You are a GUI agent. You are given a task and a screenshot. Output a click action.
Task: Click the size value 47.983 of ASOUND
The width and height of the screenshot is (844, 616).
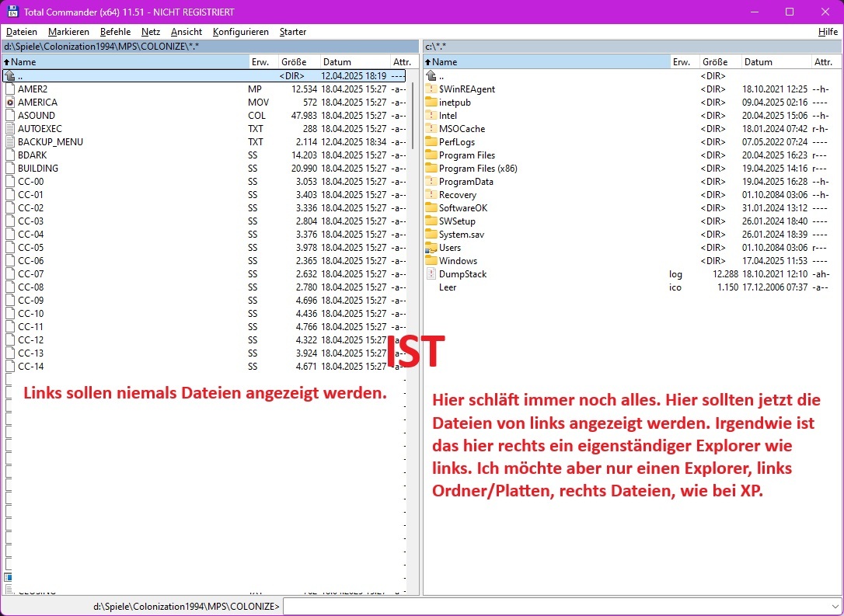click(x=304, y=115)
